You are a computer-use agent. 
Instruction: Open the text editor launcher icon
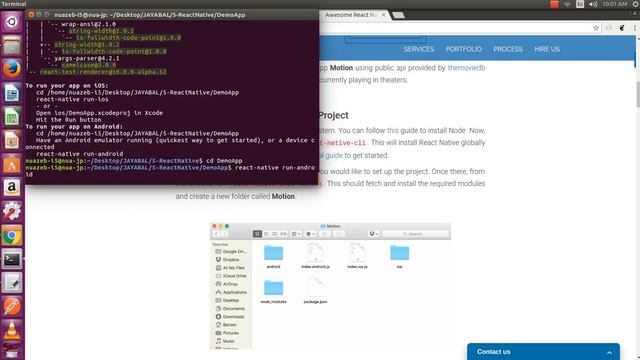(x=12, y=283)
